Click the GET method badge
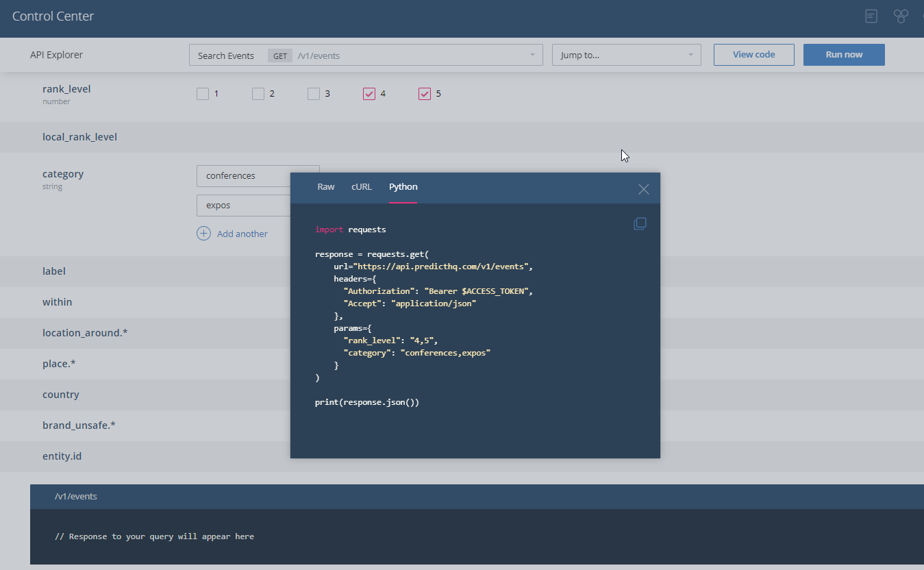 point(280,56)
